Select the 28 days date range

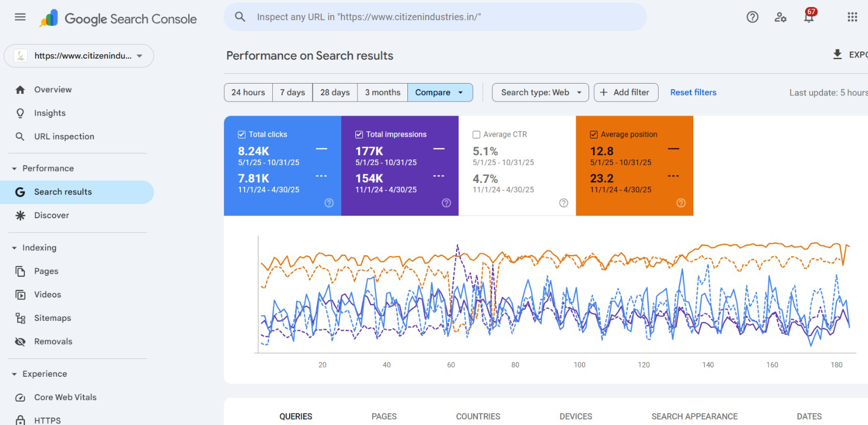click(x=335, y=92)
